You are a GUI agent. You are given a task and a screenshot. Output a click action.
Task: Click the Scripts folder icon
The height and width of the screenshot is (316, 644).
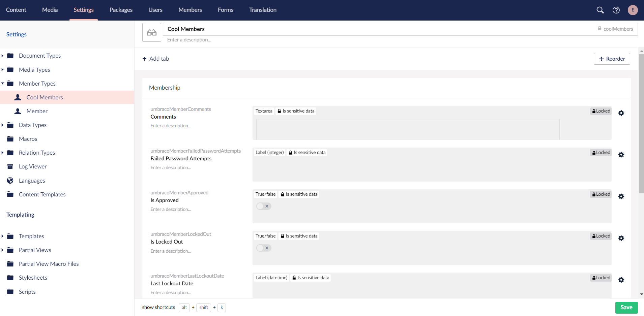(10, 292)
